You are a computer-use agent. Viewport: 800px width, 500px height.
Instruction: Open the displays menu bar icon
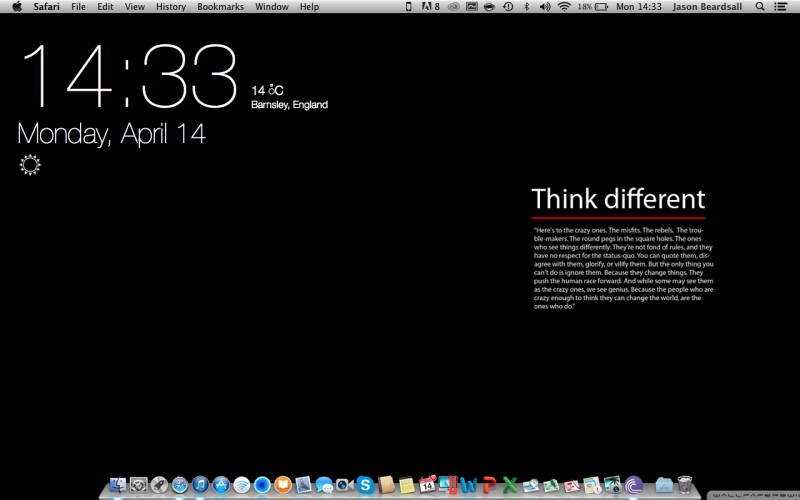tap(471, 7)
